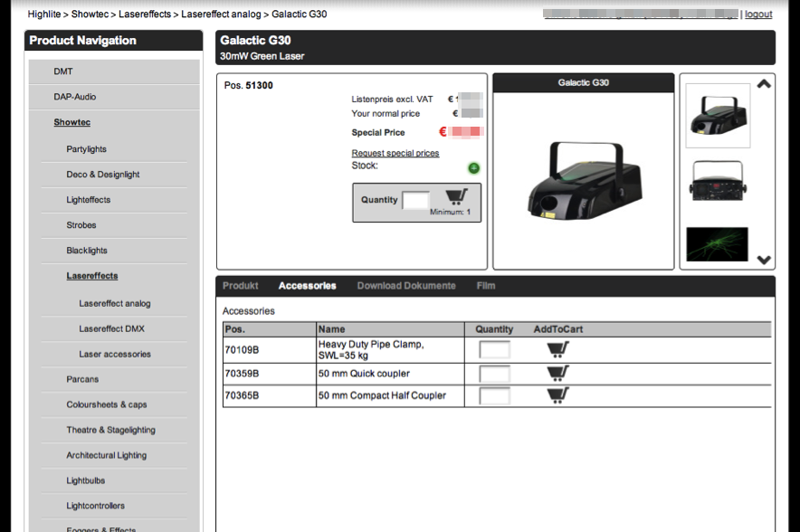Go to Lasereffect analog in the breadcrumb
This screenshot has height=532, width=800.
coord(221,14)
